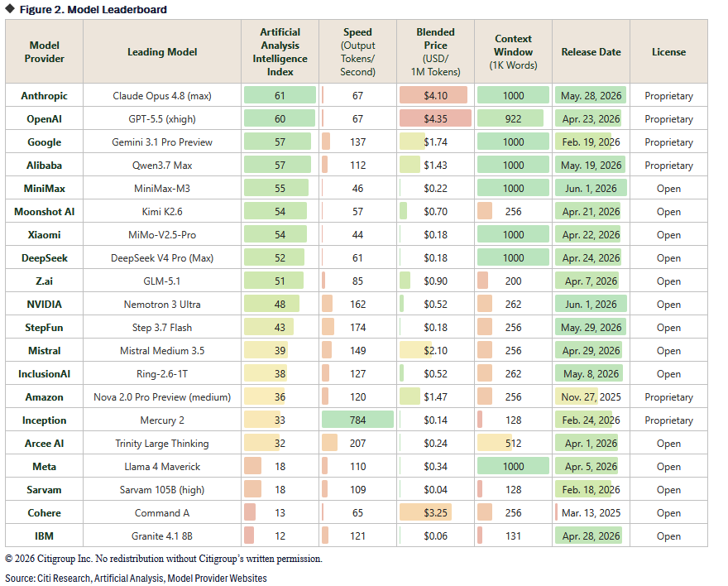Select the green 784 speed bar for Mercury 2

click(x=357, y=420)
